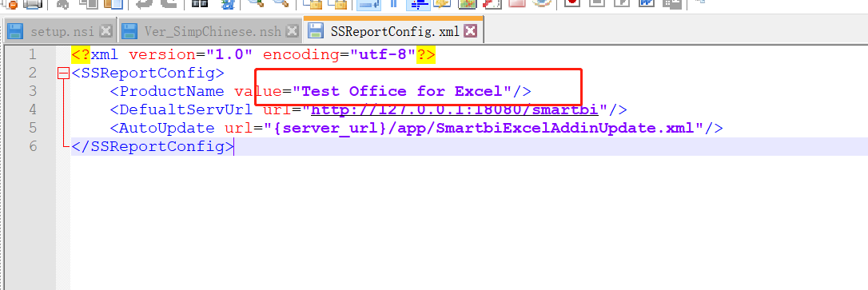Image resolution: width=868 pixels, height=290 pixels.
Task: Click the Undo toolbar icon
Action: (x=144, y=4)
